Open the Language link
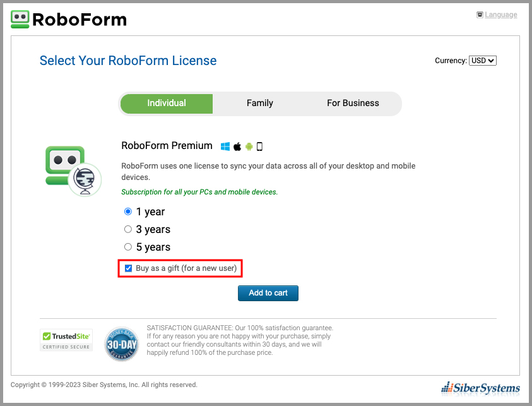This screenshot has width=532, height=406. (x=501, y=15)
